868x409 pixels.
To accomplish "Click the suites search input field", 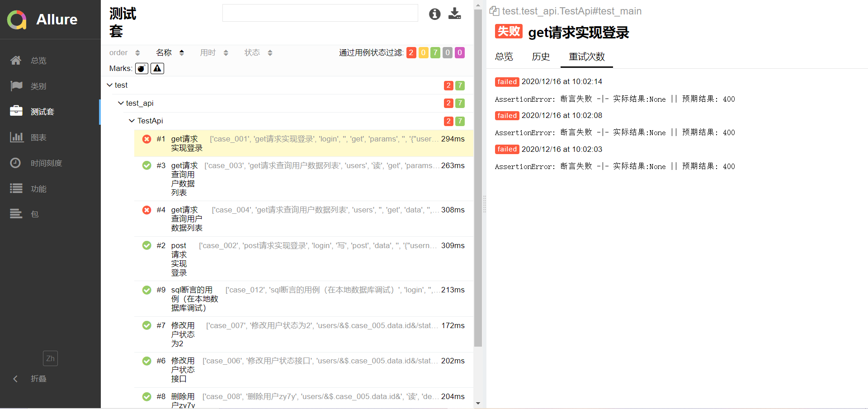I will [320, 13].
